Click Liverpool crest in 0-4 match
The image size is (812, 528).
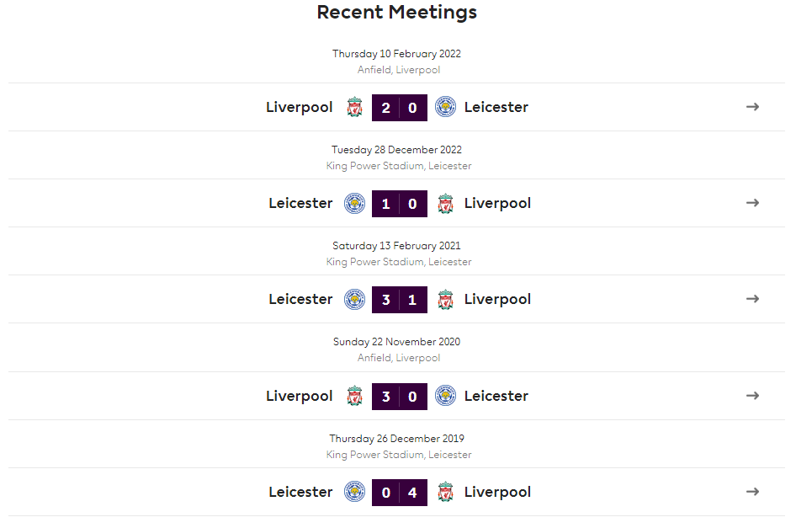click(x=445, y=493)
